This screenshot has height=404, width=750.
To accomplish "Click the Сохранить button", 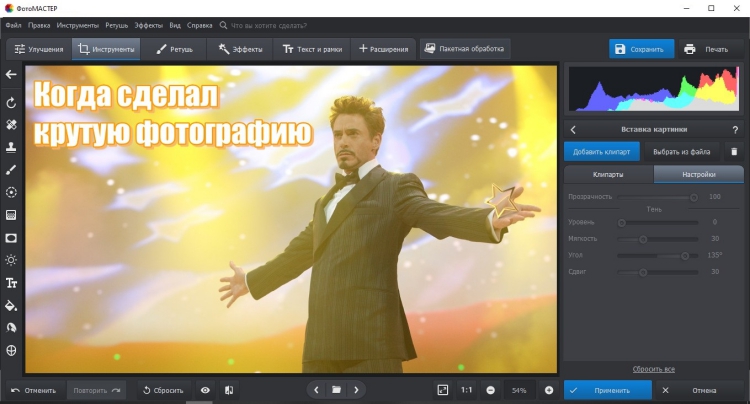I will click(x=641, y=49).
